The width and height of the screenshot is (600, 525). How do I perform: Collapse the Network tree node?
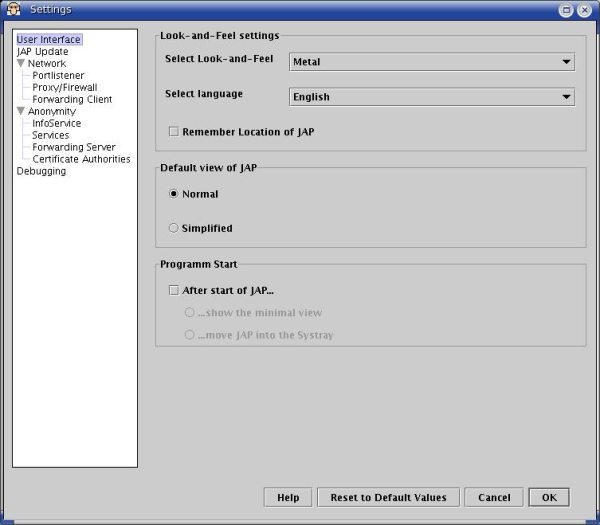click(21, 64)
